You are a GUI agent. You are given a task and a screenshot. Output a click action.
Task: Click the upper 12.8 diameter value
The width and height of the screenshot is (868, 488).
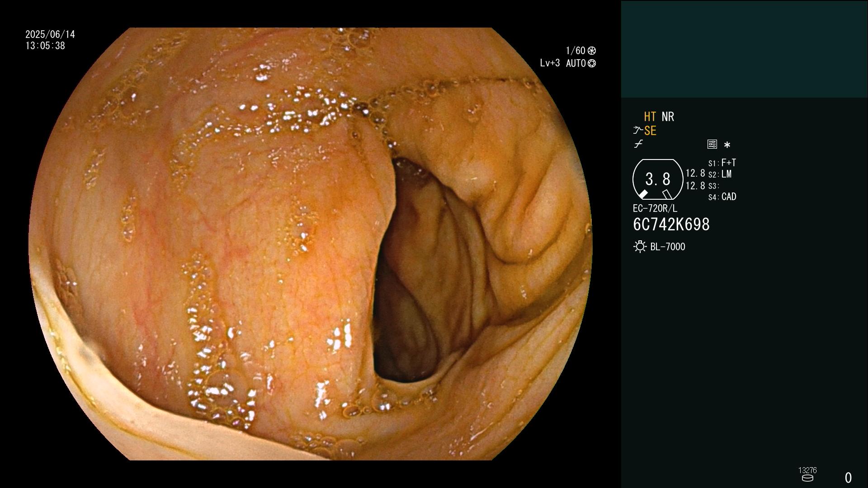(695, 173)
